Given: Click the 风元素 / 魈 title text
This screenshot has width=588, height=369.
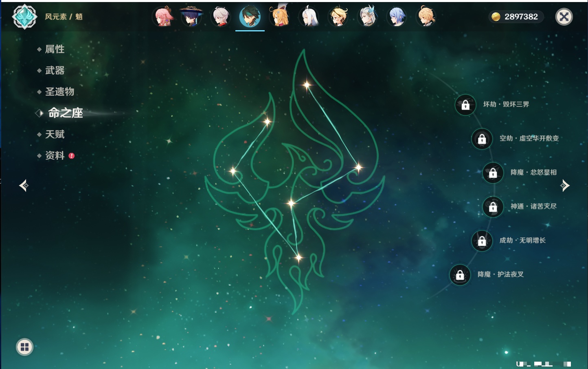Looking at the screenshot, I should pyautogui.click(x=64, y=17).
